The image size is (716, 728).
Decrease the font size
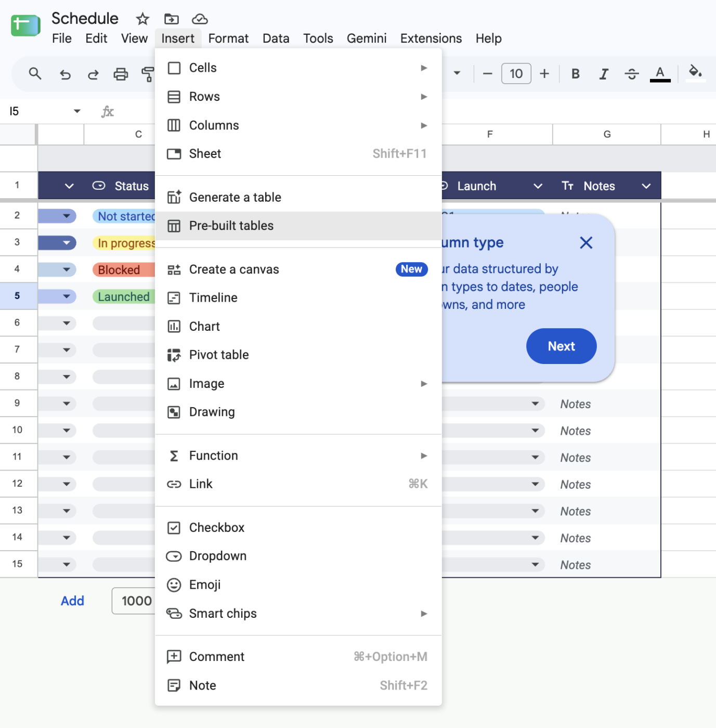pyautogui.click(x=487, y=74)
